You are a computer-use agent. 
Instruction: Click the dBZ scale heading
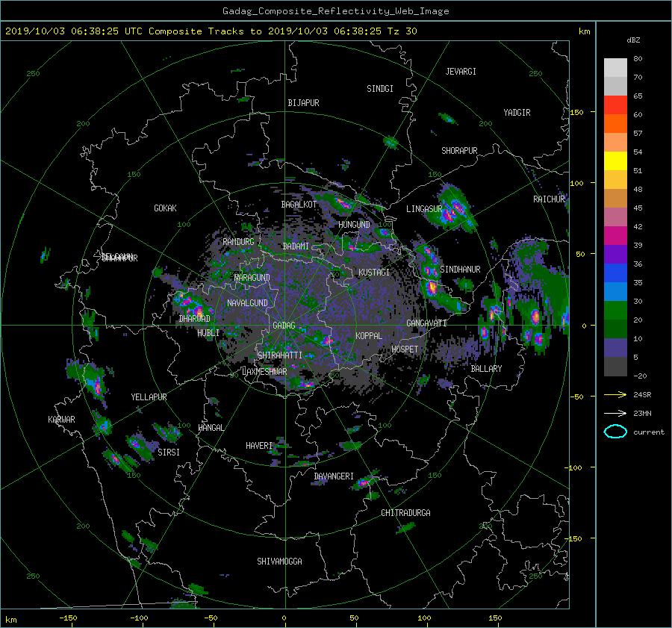(633, 40)
